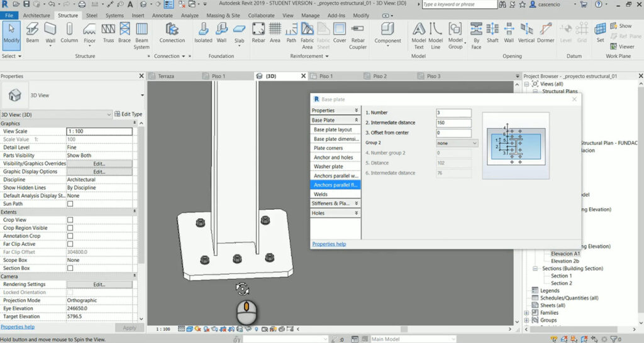Enable the Sun Path checkbox

pos(70,204)
